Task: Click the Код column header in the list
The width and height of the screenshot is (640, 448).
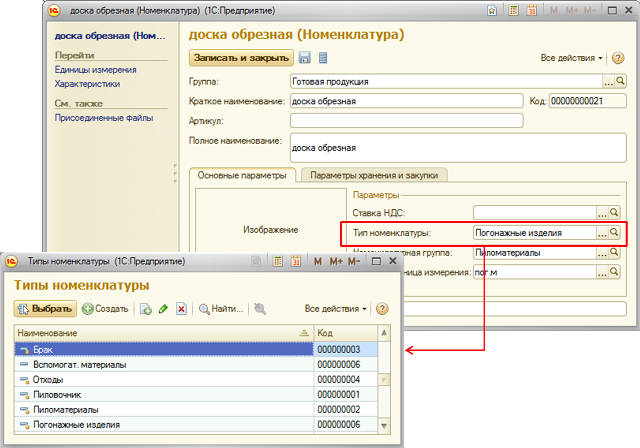Action: (346, 333)
